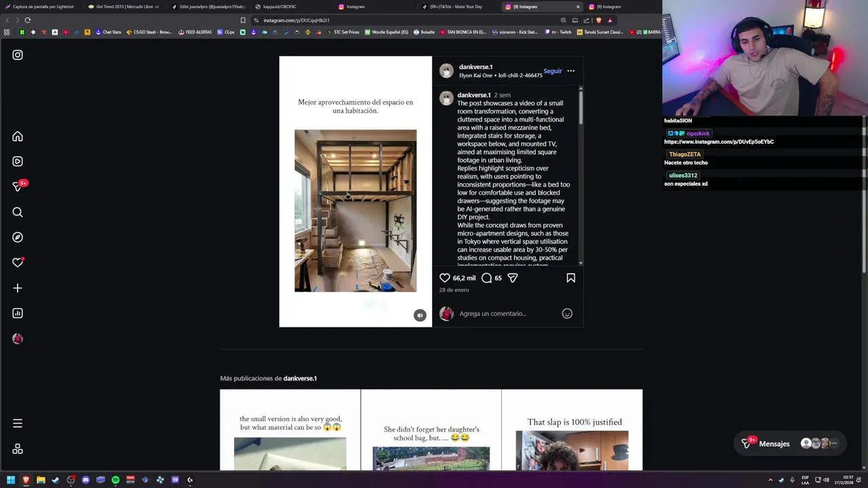Viewport: 868px width, 488px height.
Task: Open the dashboard insights icon
Action: click(18, 313)
